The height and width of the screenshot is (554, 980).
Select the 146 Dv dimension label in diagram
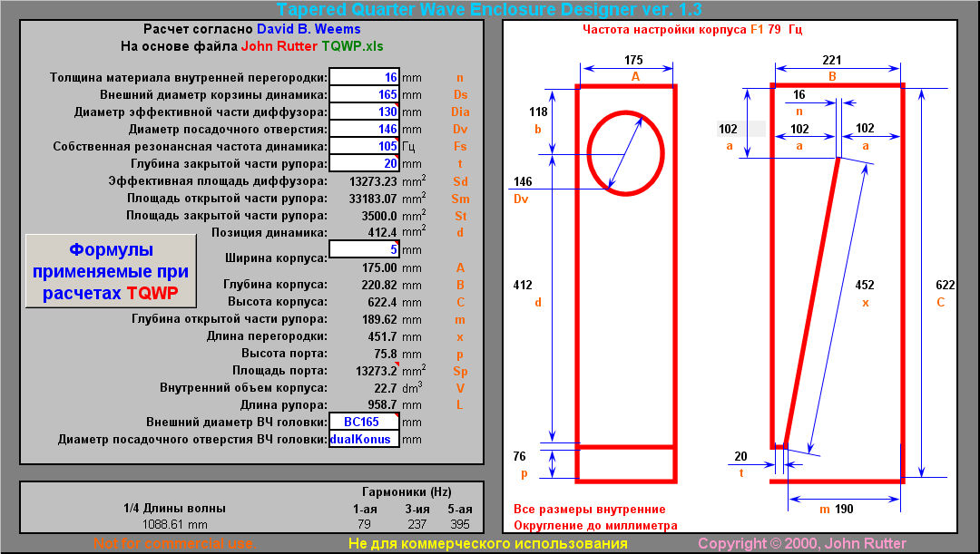tap(523, 181)
